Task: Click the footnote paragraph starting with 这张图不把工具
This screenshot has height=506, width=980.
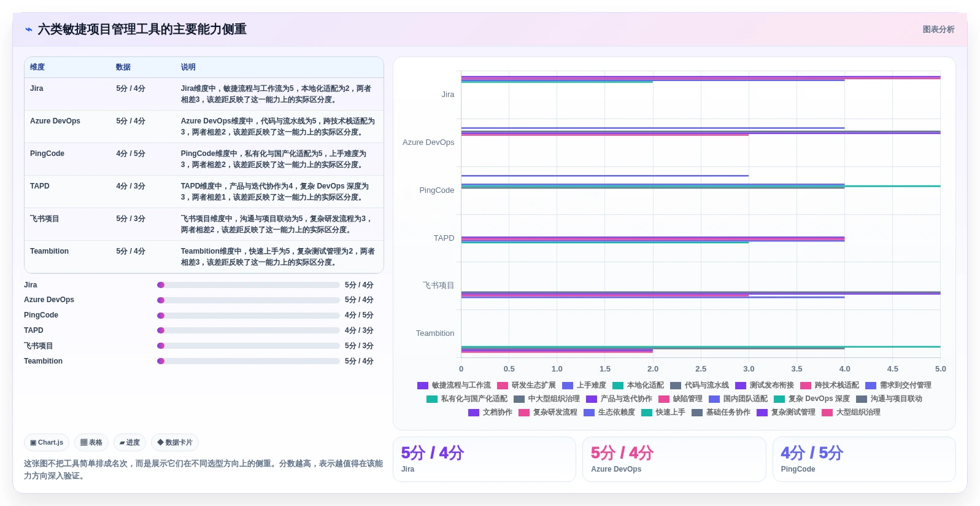Action: [203, 470]
